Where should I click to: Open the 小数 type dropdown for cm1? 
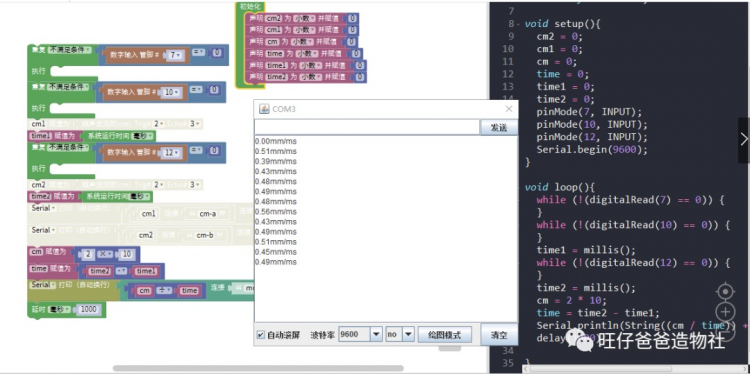[x=304, y=30]
